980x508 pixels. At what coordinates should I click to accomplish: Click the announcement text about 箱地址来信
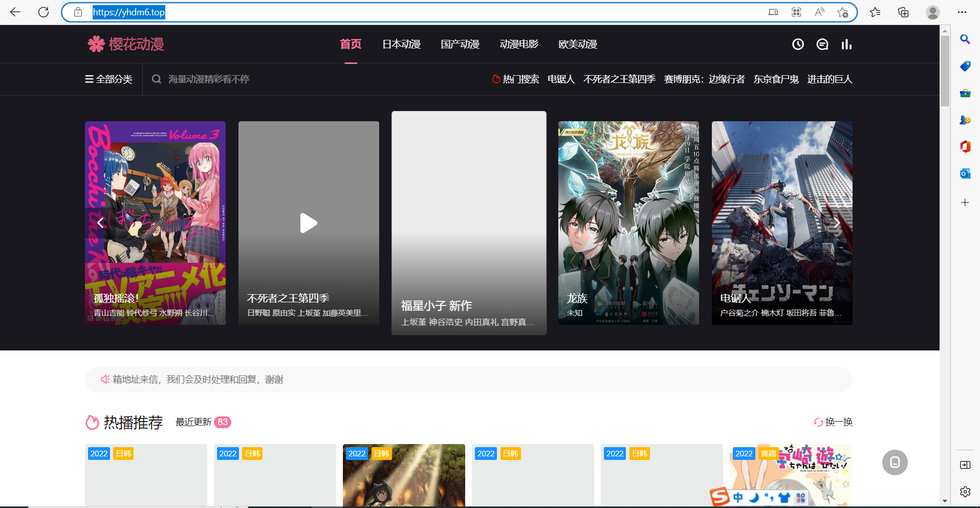(198, 379)
